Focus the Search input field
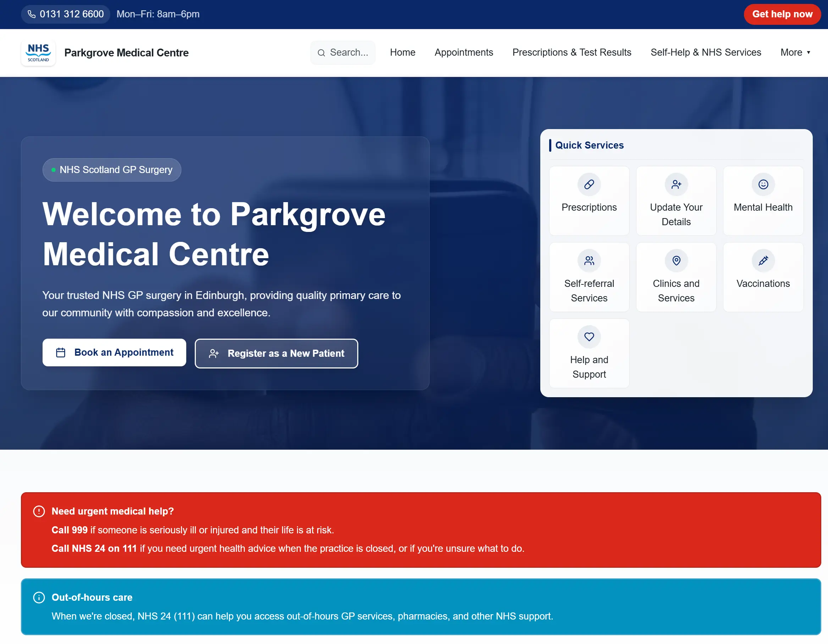828x644 pixels. 349,53
